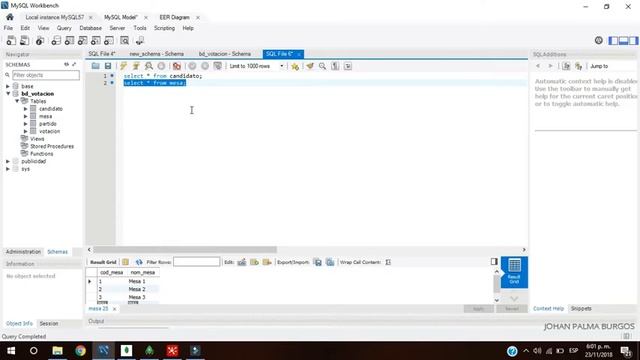Expand the candidato table
The width and height of the screenshot is (640, 360).
26,109
